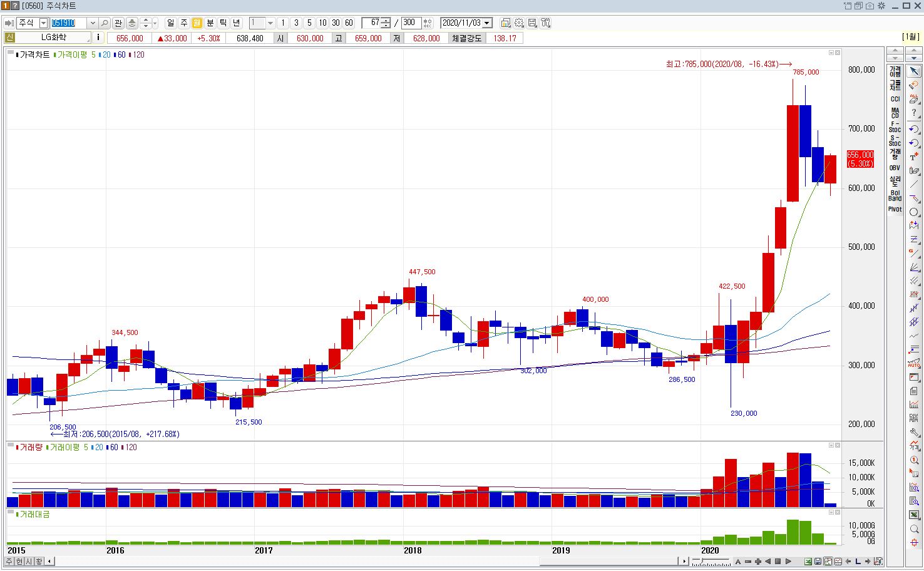The height and width of the screenshot is (571, 924).
Task: Click the stock code search magnifier icon
Action: click(x=105, y=23)
